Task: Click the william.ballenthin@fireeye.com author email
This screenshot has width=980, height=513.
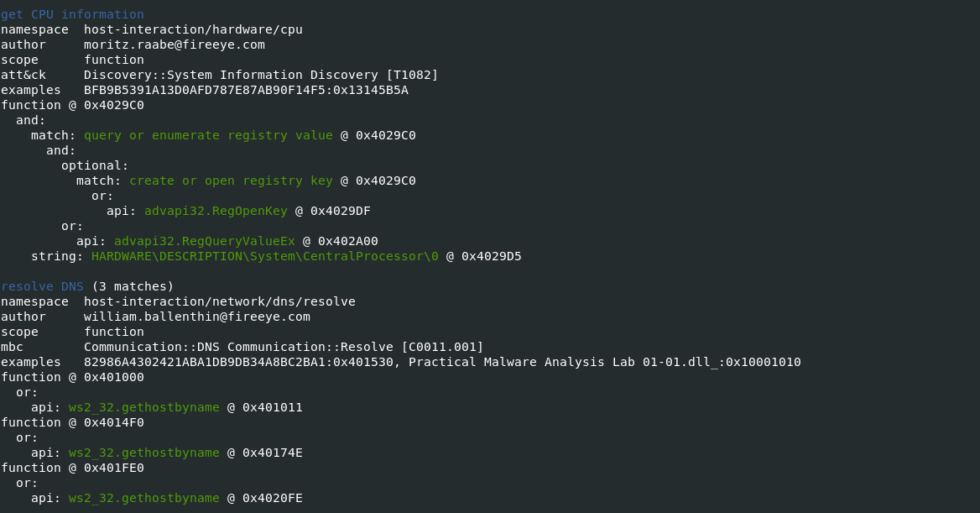Action: (x=196, y=317)
